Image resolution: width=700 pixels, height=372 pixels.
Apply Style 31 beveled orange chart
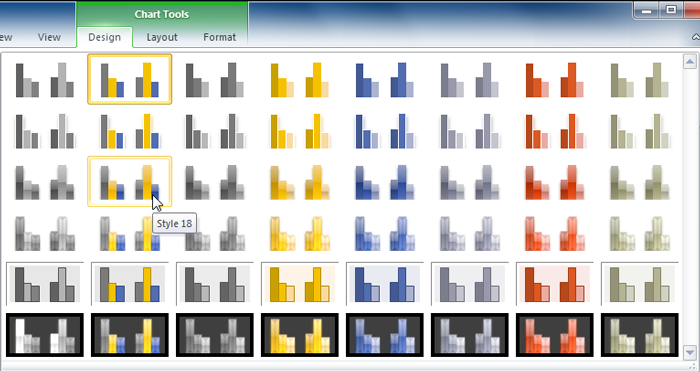(x=554, y=233)
